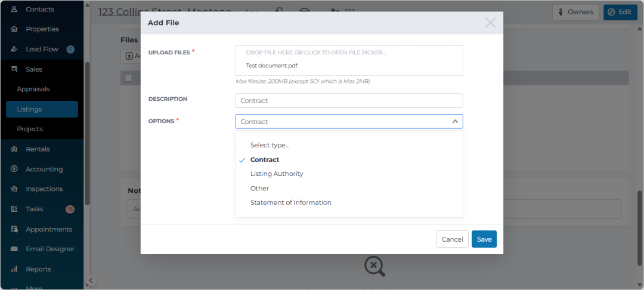Click the Description input field

click(x=349, y=101)
